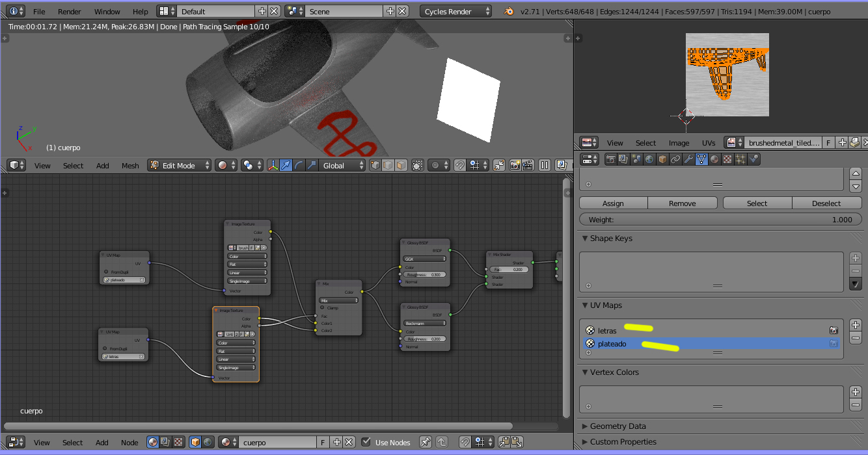Select the translate manipulator arrow icon

(x=286, y=165)
